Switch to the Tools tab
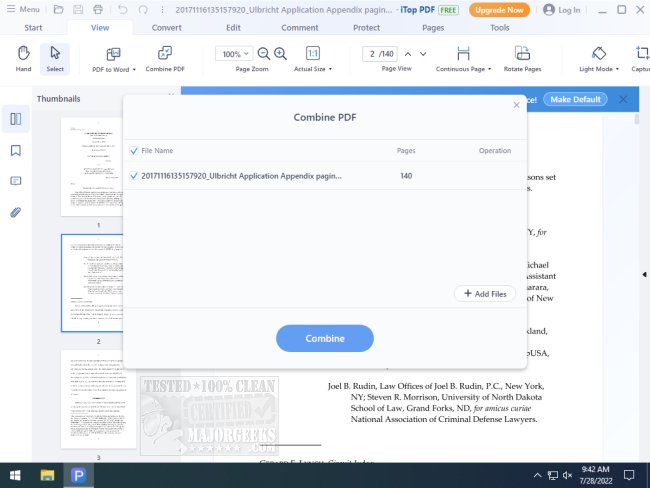Viewport: 650px width, 488px height. click(500, 28)
